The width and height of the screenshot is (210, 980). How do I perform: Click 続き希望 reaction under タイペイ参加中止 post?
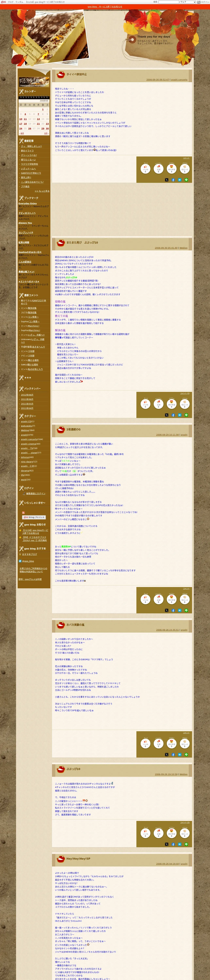(172, 169)
